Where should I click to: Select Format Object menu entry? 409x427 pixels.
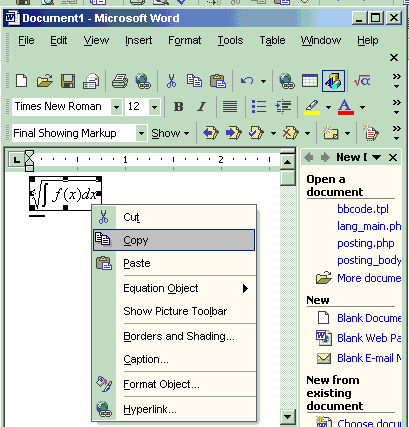174,384
